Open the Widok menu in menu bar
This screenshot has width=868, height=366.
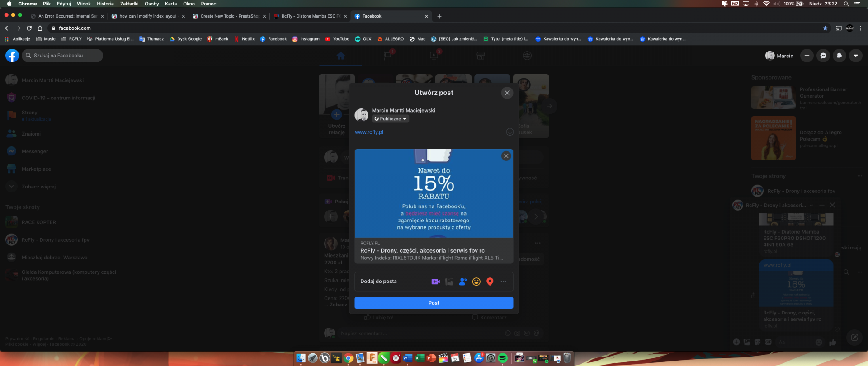coord(84,4)
